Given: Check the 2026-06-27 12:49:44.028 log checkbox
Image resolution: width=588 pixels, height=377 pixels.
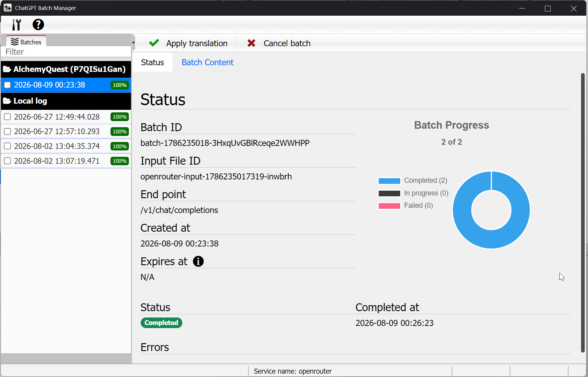Looking at the screenshot, I should coord(7,117).
